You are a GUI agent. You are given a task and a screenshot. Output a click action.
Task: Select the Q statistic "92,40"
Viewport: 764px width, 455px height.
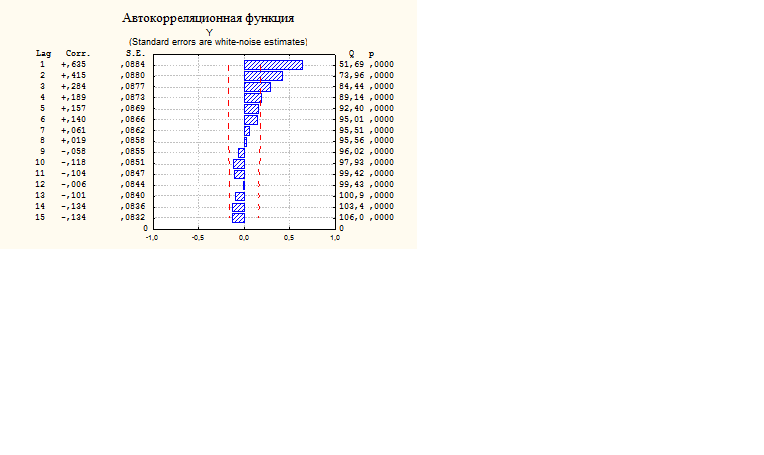pos(351,108)
